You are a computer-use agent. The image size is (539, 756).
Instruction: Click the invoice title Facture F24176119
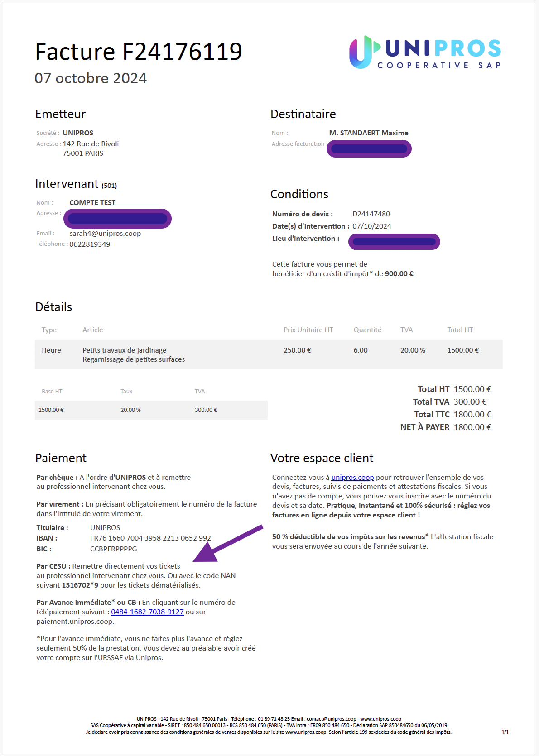139,52
